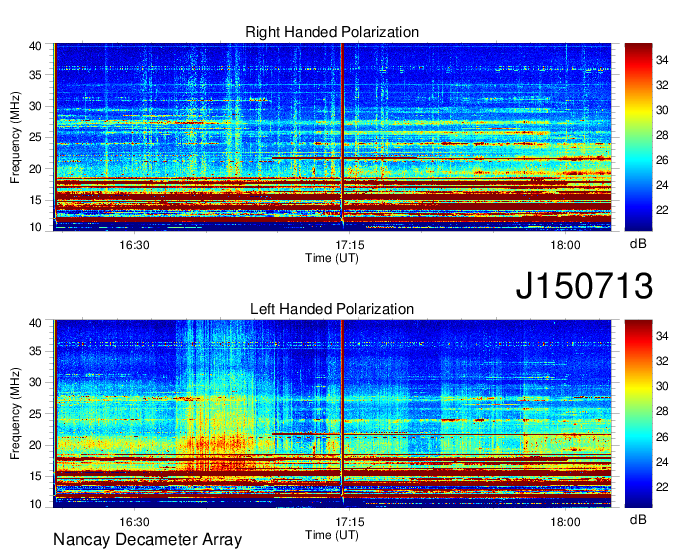Click Frequency (MHz) axis label of Right Handed plot
The height and width of the screenshot is (552, 680).
point(15,137)
